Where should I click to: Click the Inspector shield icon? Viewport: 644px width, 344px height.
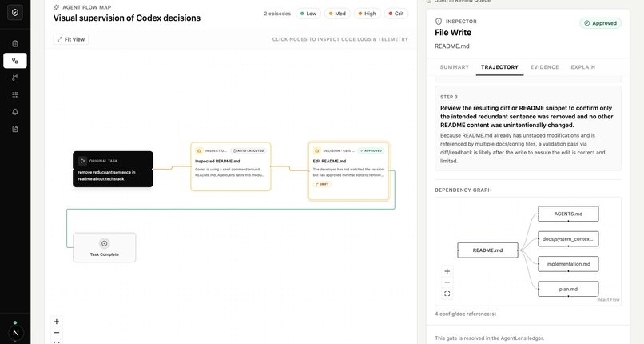point(438,22)
